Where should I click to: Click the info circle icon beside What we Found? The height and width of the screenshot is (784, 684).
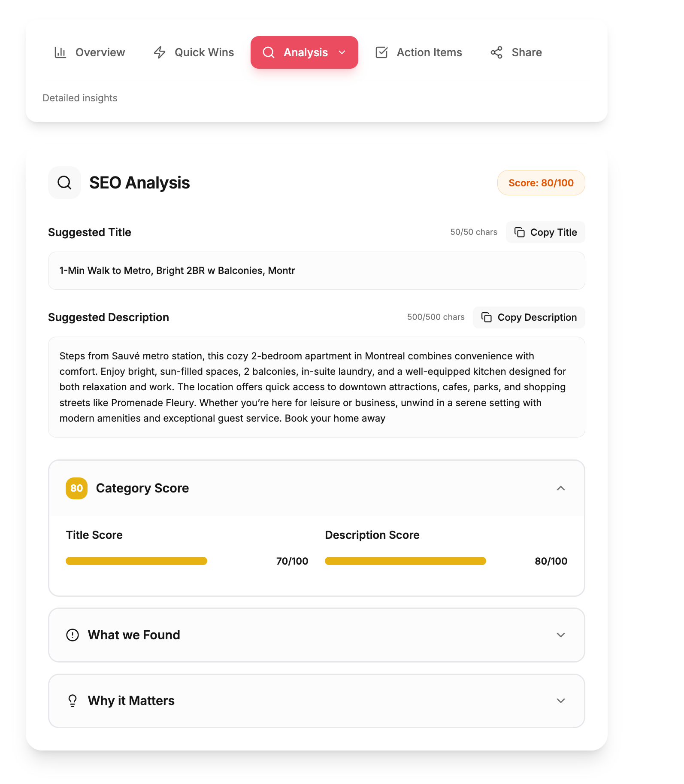tap(73, 635)
